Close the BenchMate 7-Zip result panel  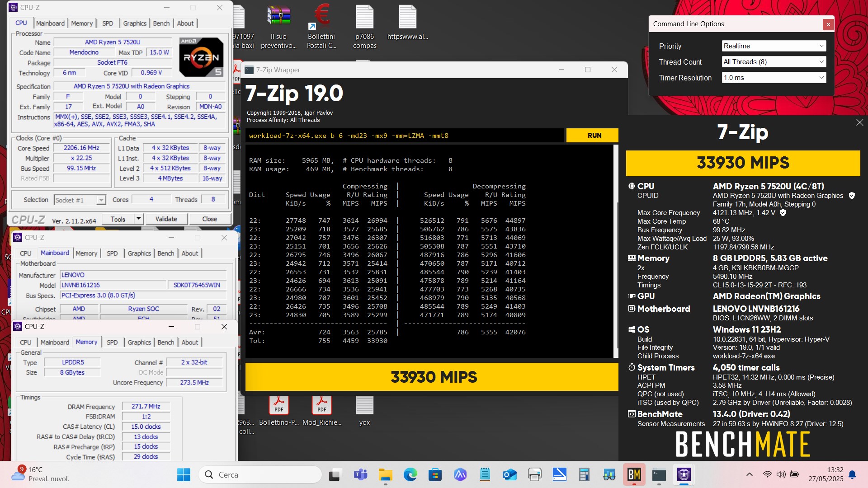tap(859, 122)
